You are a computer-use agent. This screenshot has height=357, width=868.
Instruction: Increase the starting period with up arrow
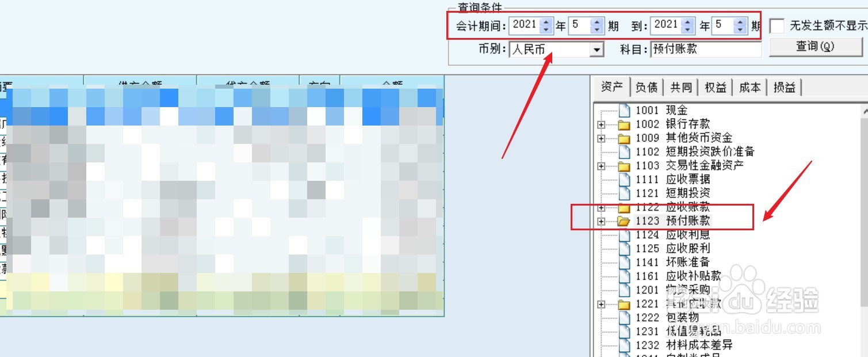tap(597, 22)
